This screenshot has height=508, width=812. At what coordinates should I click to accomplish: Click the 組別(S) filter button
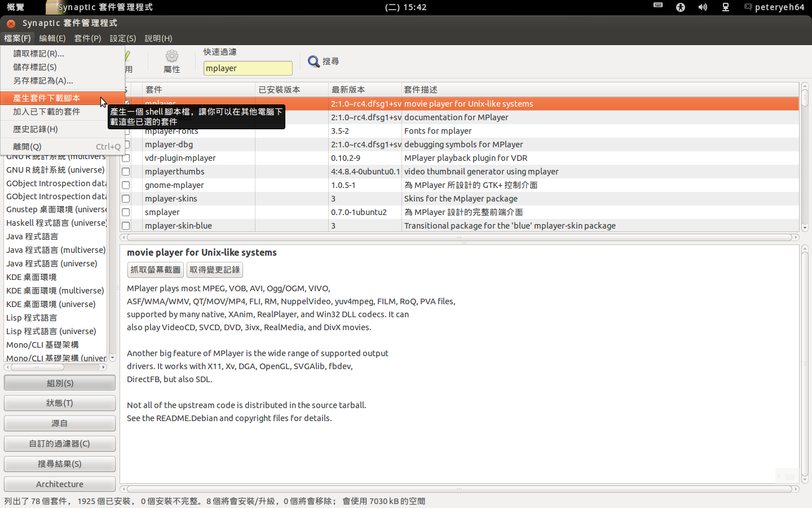(60, 383)
